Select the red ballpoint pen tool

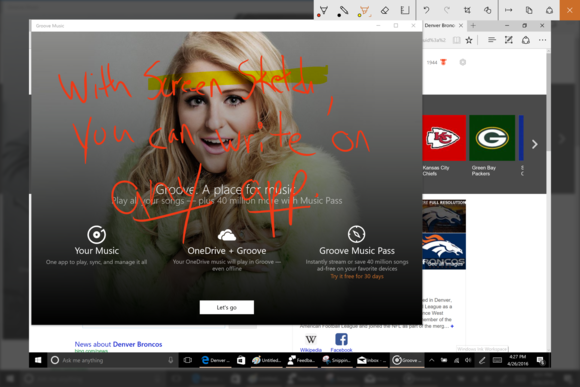point(323,10)
